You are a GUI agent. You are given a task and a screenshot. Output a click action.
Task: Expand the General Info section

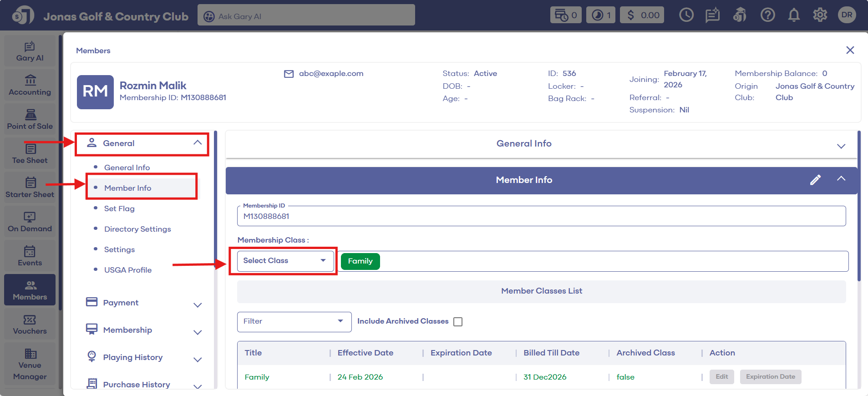pyautogui.click(x=841, y=146)
